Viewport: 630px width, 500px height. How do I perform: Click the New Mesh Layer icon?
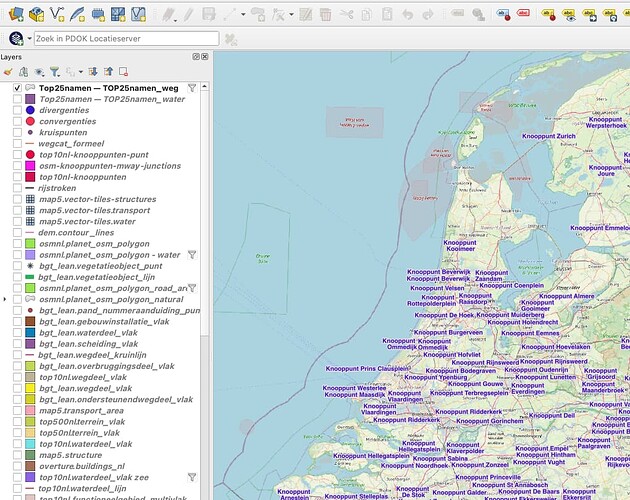pyautogui.click(x=118, y=14)
